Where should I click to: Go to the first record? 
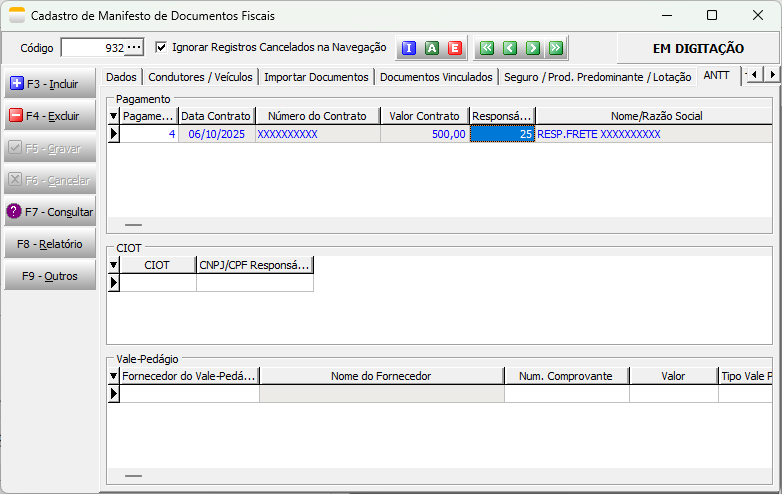486,48
